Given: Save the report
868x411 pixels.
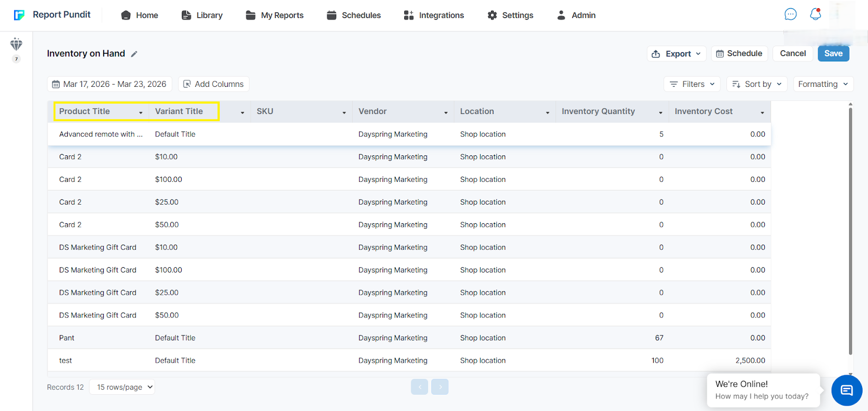Looking at the screenshot, I should tap(833, 53).
